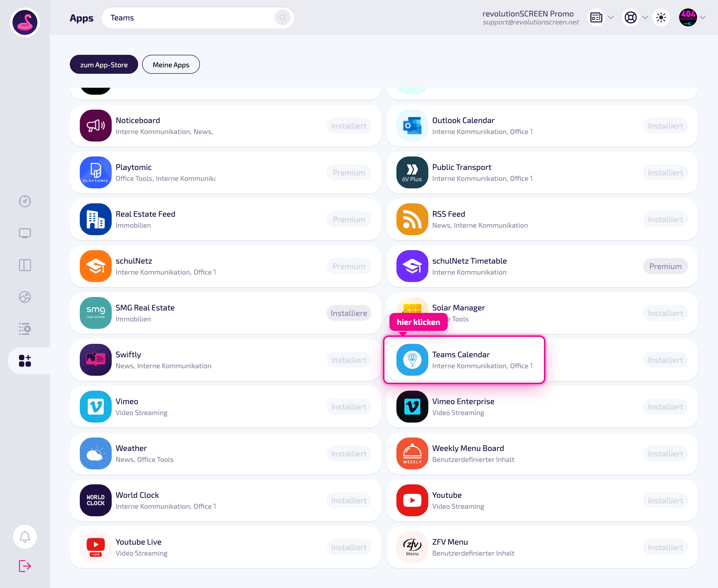The image size is (718, 588).
Task: Click the logout icon in the sidebar
Action: tap(25, 566)
